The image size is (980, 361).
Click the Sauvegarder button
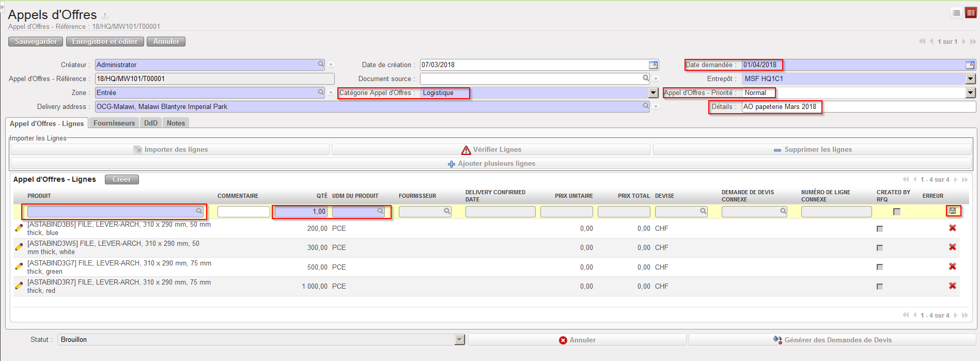(x=36, y=42)
